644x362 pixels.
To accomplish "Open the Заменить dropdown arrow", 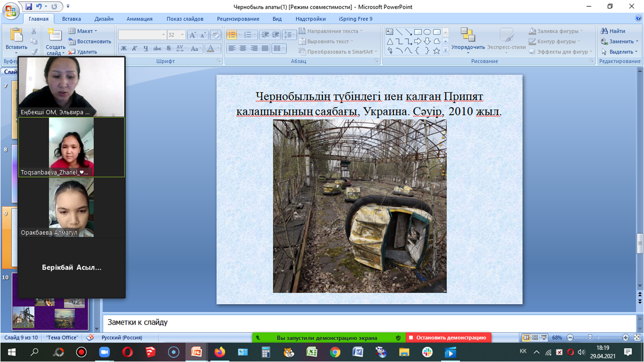I will point(638,41).
